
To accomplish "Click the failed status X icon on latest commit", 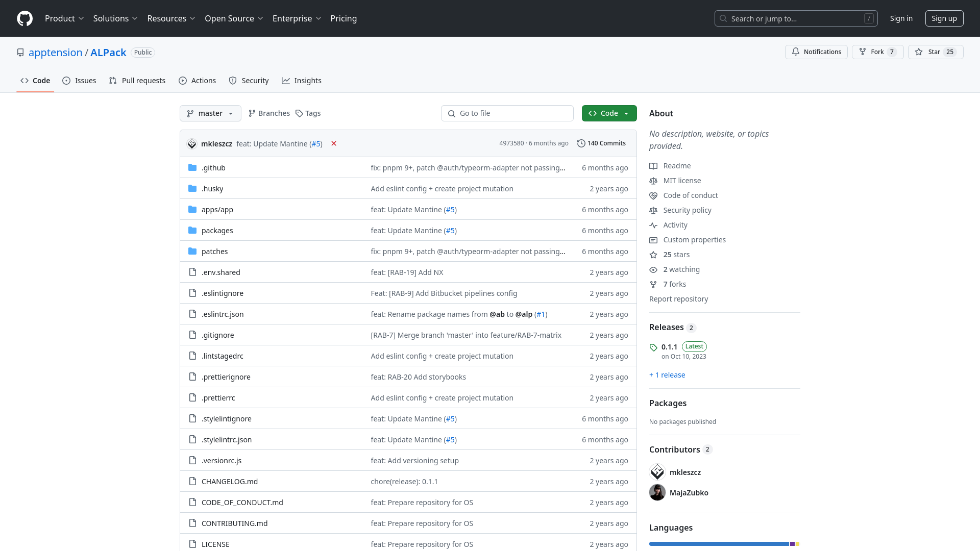I will pos(334,144).
